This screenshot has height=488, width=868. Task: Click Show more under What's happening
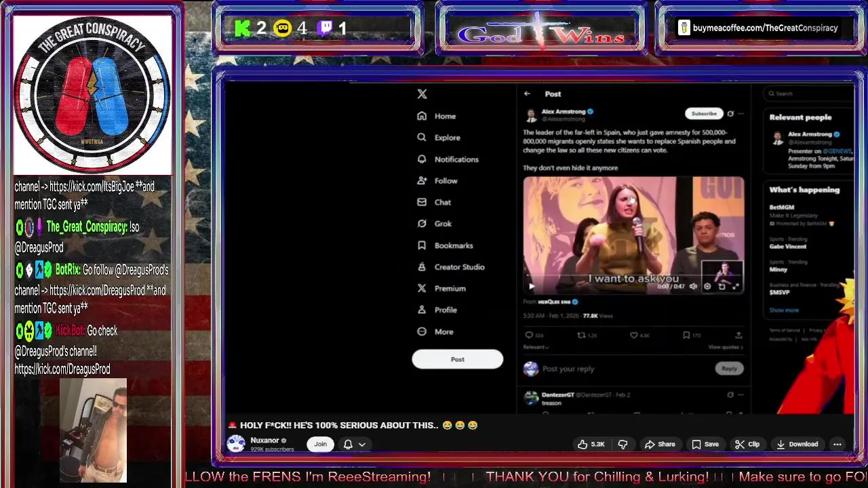pos(784,310)
